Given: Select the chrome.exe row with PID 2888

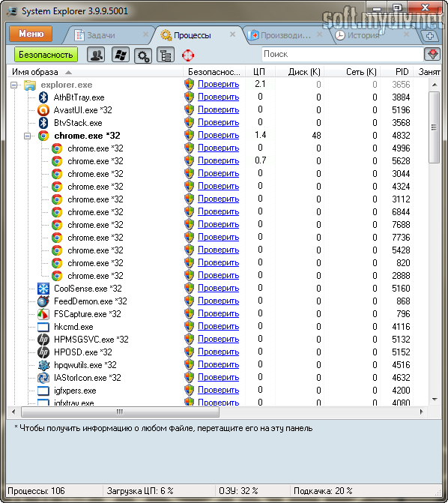Looking at the screenshot, I should (x=218, y=276).
